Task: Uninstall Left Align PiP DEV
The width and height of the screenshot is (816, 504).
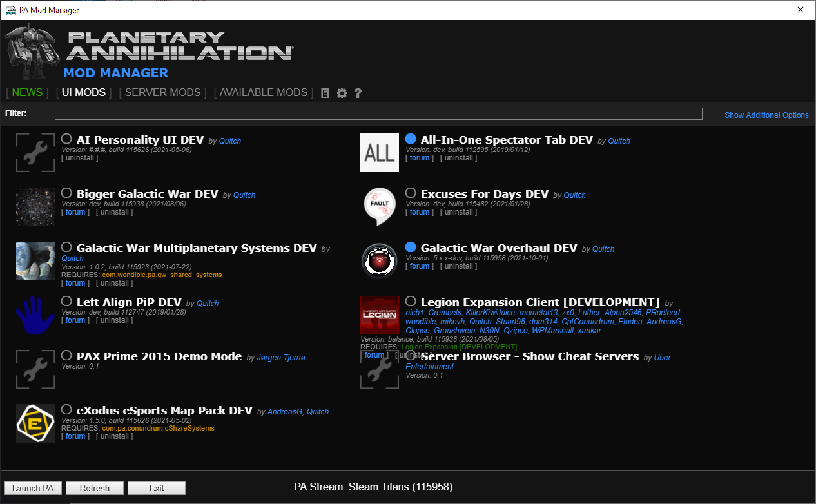Action: 115,320
